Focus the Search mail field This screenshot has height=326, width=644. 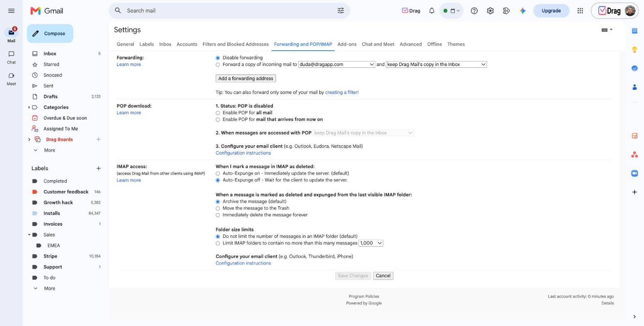[x=229, y=11]
